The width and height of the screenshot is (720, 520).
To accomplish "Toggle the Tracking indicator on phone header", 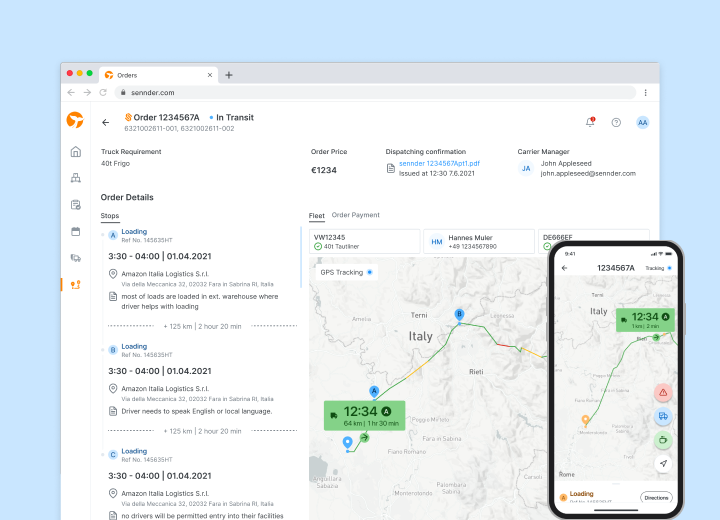I will pos(669,268).
